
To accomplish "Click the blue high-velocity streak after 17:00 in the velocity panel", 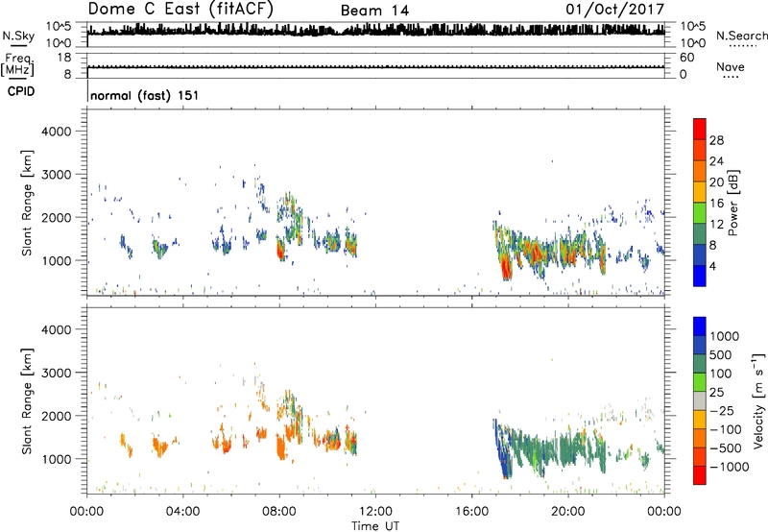I will pos(502,453).
